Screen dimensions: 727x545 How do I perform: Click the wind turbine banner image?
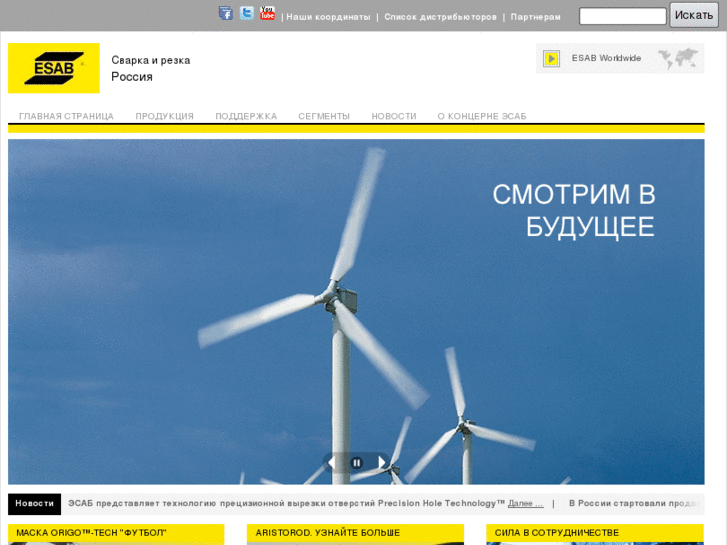[356, 312]
